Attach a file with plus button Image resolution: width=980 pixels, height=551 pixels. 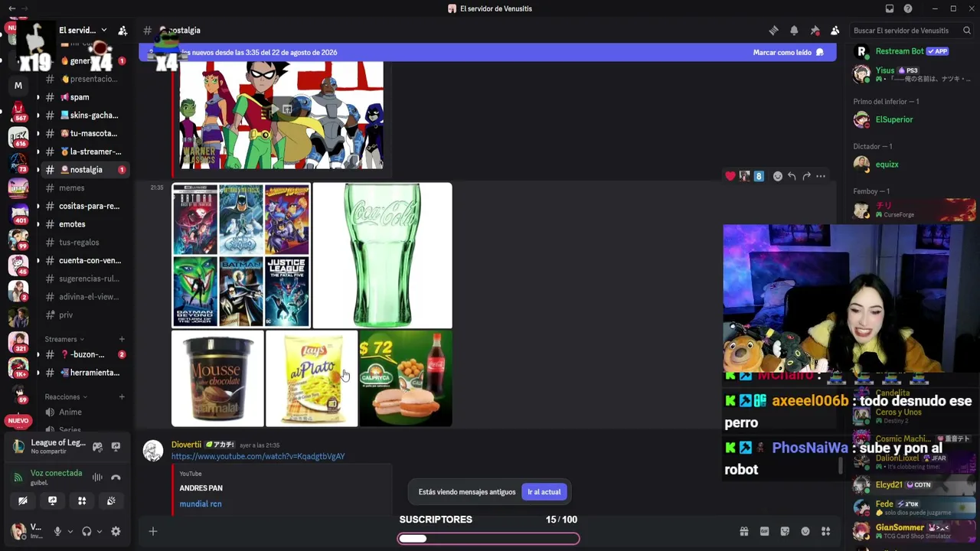[x=153, y=532]
